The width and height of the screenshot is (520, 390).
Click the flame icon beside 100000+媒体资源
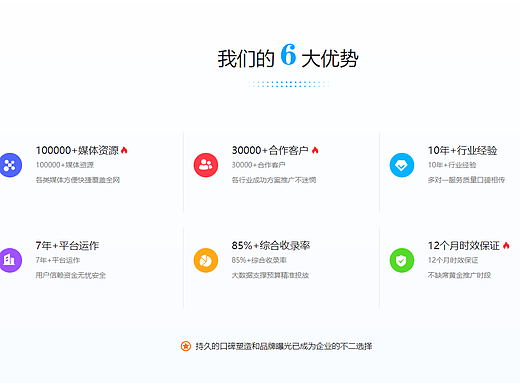pos(124,150)
